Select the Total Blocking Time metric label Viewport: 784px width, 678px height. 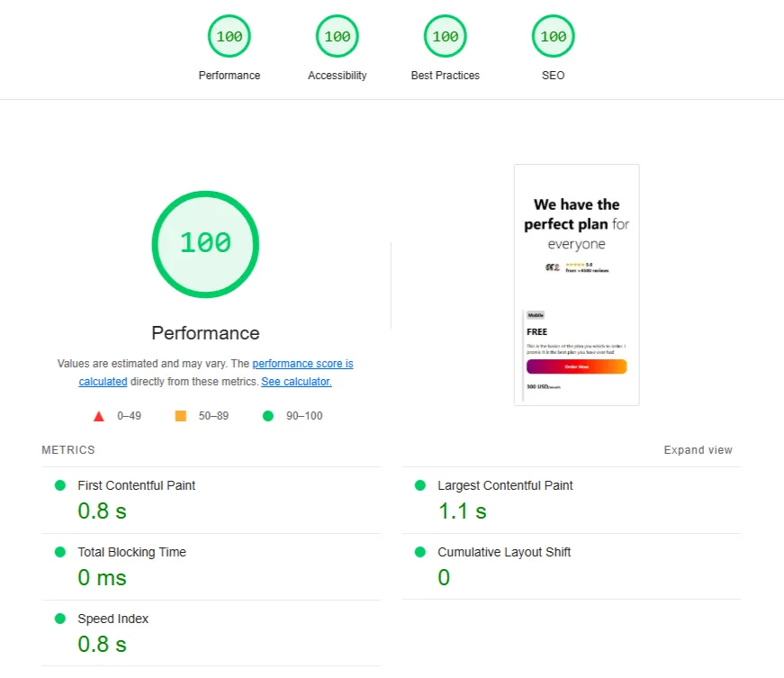tap(131, 552)
